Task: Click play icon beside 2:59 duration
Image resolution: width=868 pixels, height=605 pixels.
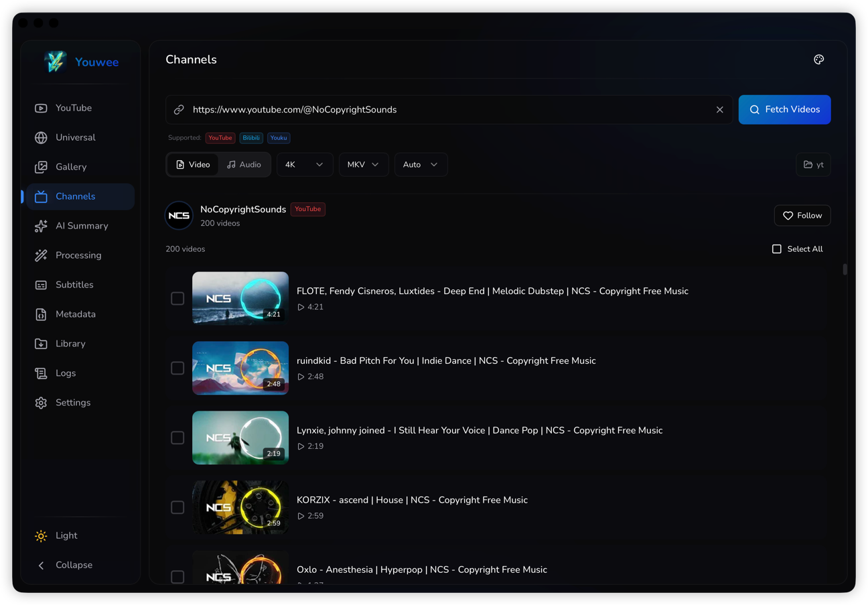Action: tap(301, 516)
